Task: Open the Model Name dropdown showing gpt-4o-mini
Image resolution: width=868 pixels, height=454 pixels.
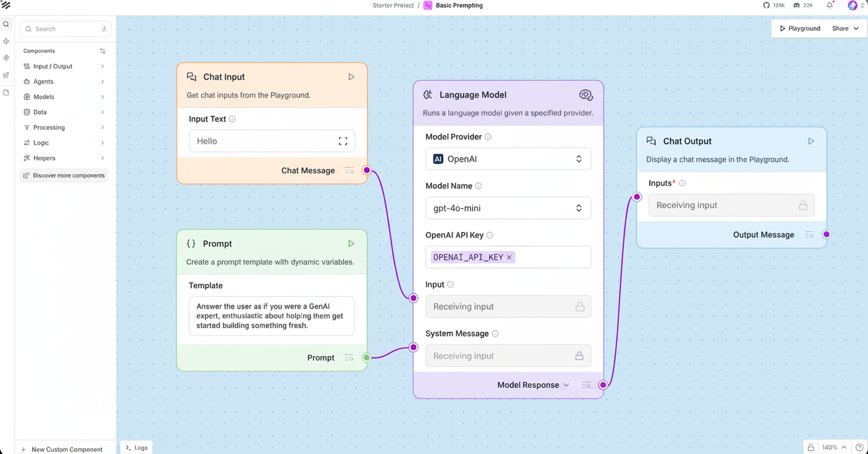Action: [x=508, y=208]
